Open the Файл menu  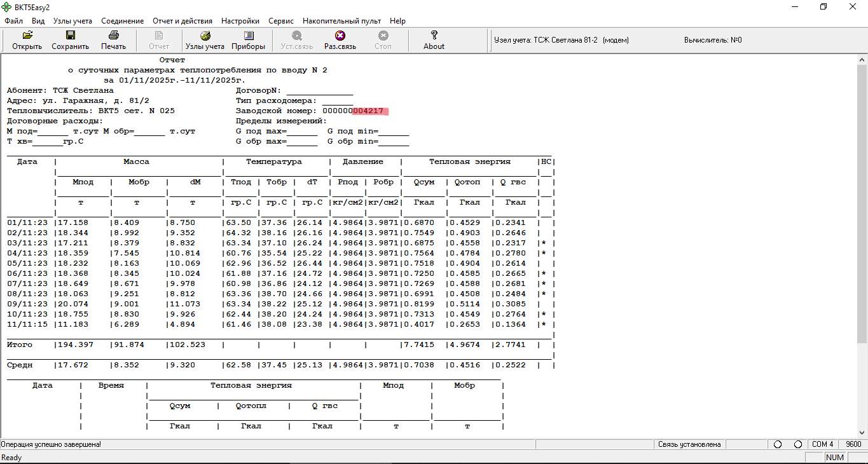coord(13,21)
